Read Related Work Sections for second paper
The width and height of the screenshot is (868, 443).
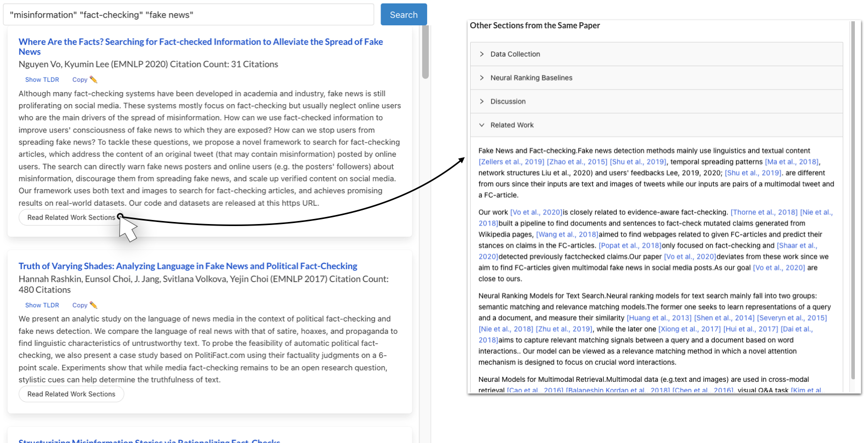coord(71,394)
